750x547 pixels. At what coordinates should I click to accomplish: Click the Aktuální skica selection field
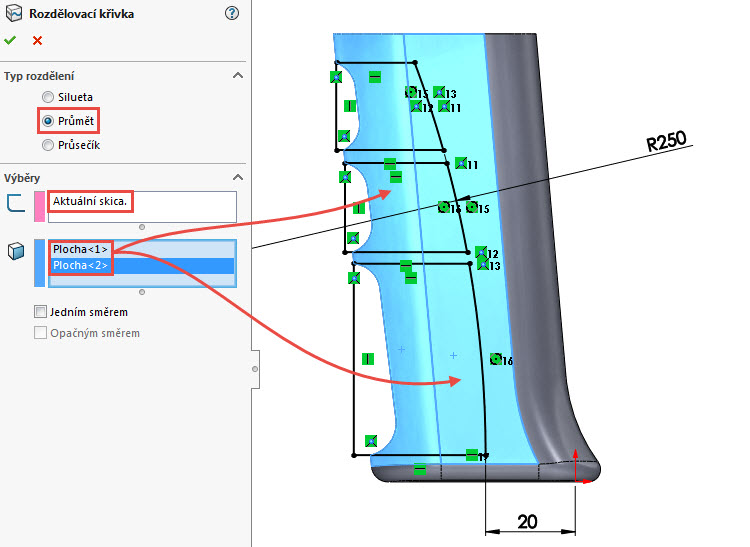coord(142,207)
